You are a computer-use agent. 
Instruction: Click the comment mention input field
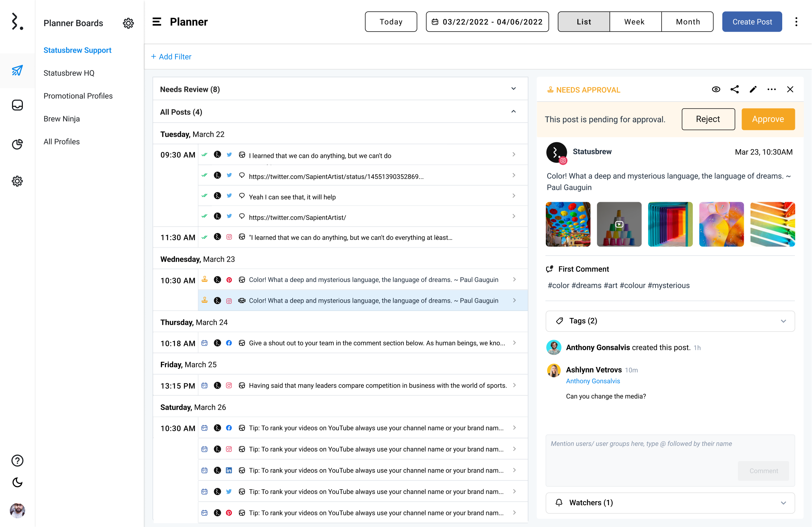[x=641, y=450]
